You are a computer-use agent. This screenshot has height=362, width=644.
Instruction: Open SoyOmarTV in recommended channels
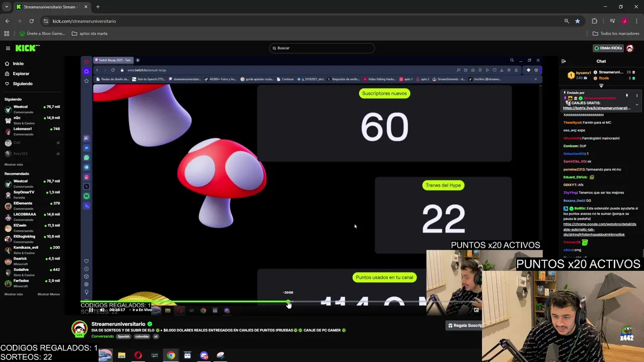(x=32, y=194)
